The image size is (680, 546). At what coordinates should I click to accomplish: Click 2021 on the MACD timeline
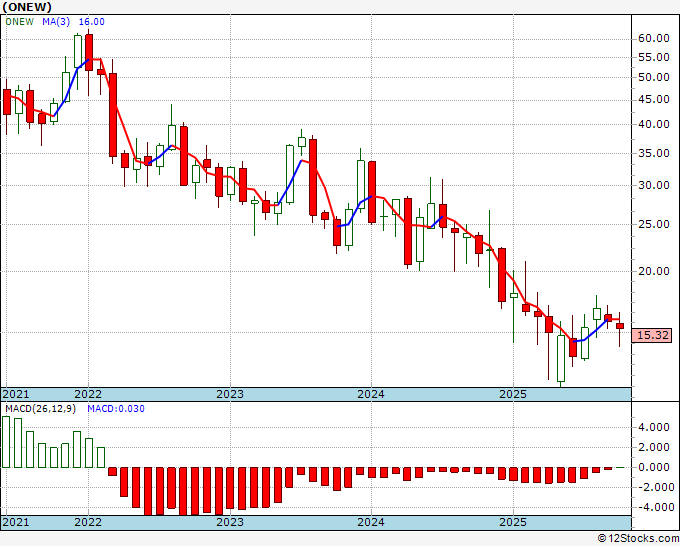pos(16,522)
